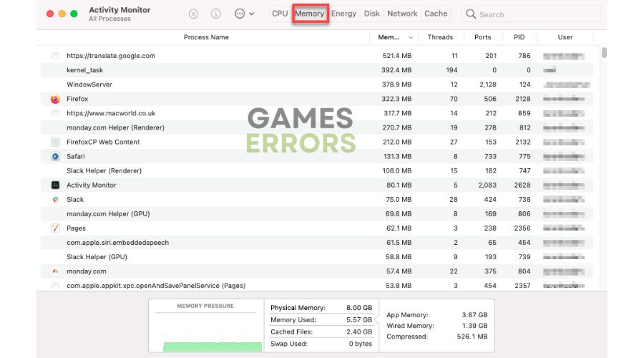Click the Physical Memory 8.00 GB value

(x=359, y=308)
